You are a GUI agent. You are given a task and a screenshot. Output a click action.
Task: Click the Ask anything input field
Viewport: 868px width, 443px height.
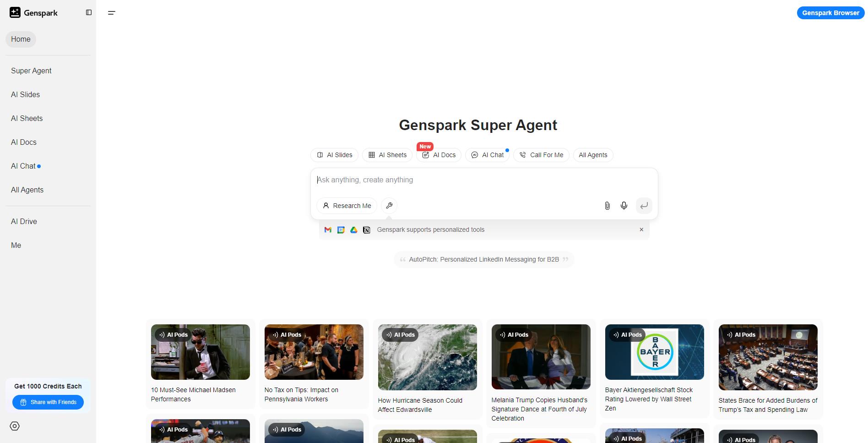pyautogui.click(x=483, y=180)
